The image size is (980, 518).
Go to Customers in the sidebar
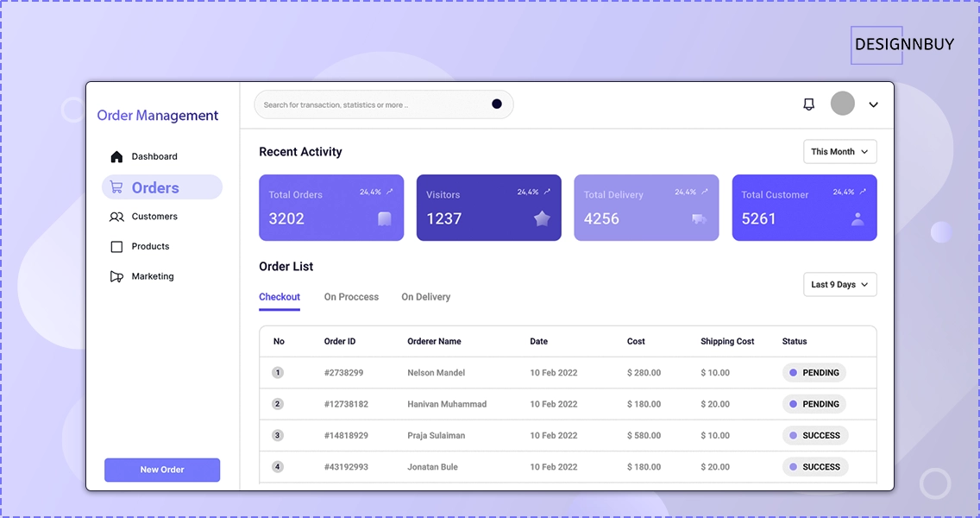154,217
